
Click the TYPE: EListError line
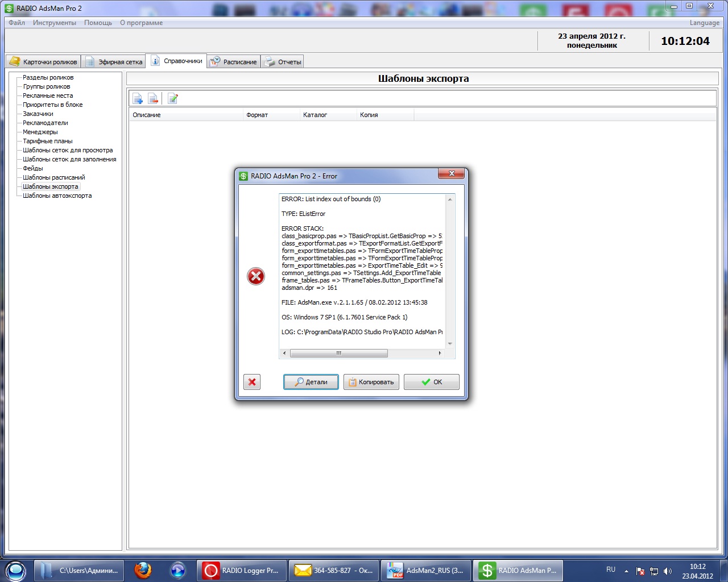[304, 214]
